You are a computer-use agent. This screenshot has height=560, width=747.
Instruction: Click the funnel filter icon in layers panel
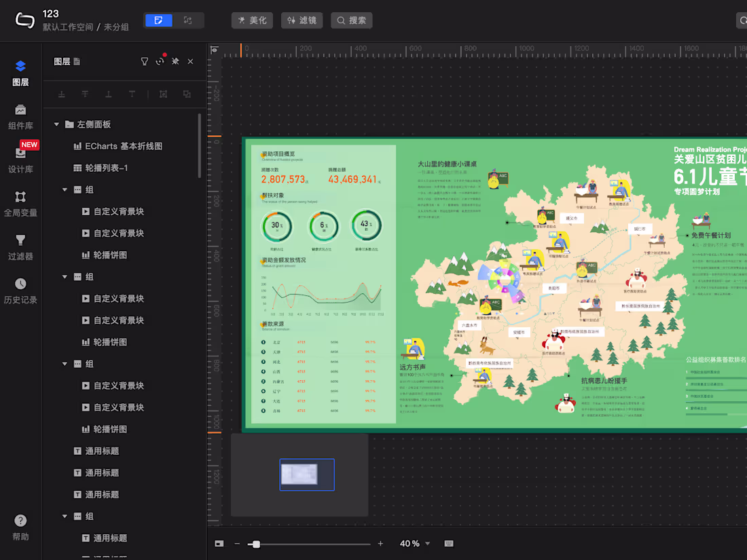point(145,61)
